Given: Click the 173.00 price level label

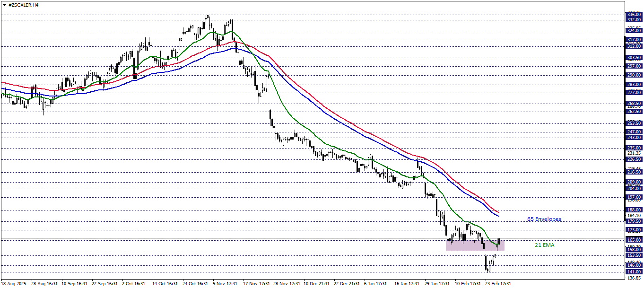Looking at the screenshot, I should 634,230.
